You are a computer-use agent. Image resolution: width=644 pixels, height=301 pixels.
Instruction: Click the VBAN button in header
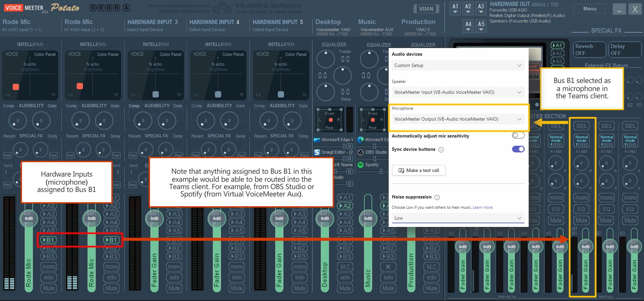[x=426, y=9]
